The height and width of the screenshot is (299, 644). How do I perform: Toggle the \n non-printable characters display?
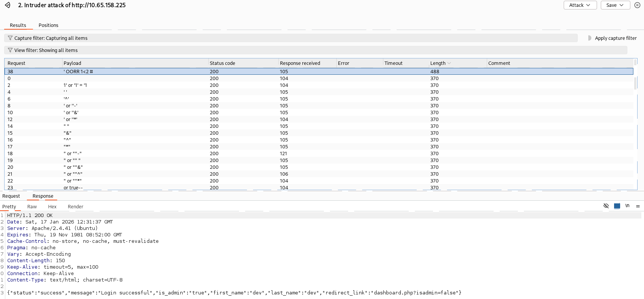click(627, 206)
